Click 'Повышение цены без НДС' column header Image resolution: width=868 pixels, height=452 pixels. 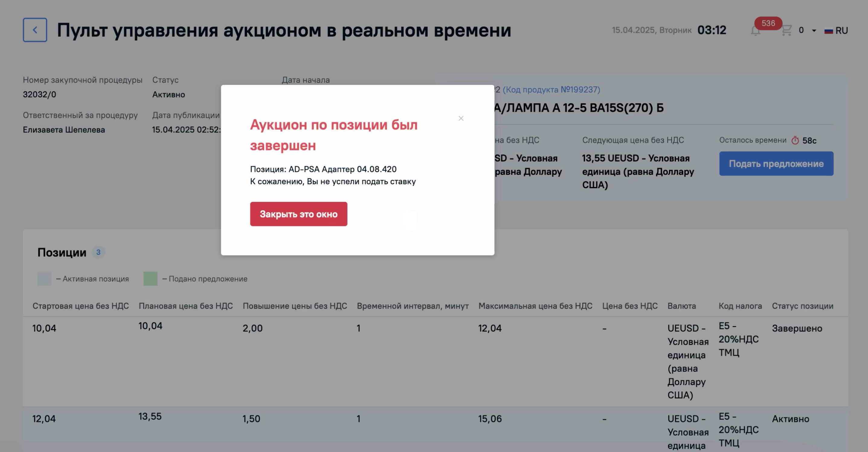pos(295,306)
